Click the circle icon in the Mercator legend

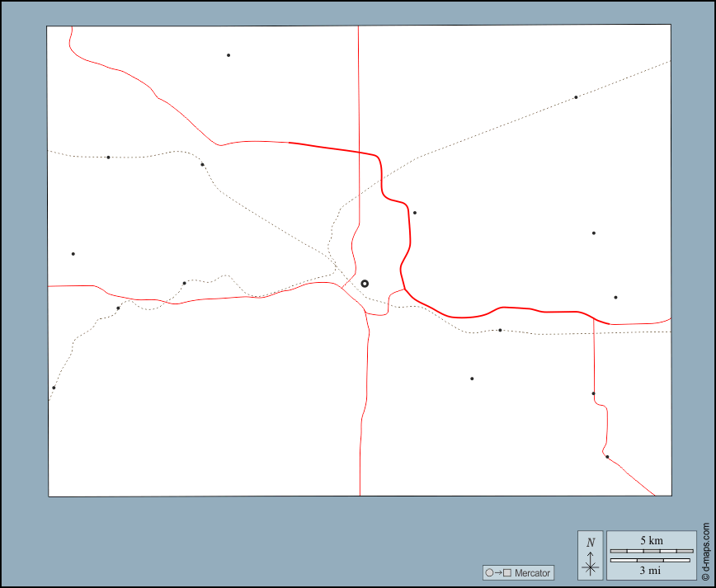click(x=489, y=572)
